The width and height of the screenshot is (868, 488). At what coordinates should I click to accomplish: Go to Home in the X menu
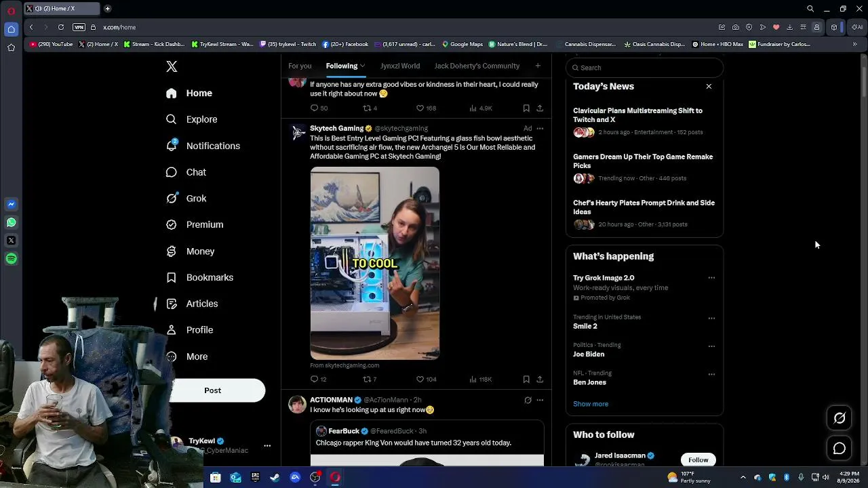189,94
